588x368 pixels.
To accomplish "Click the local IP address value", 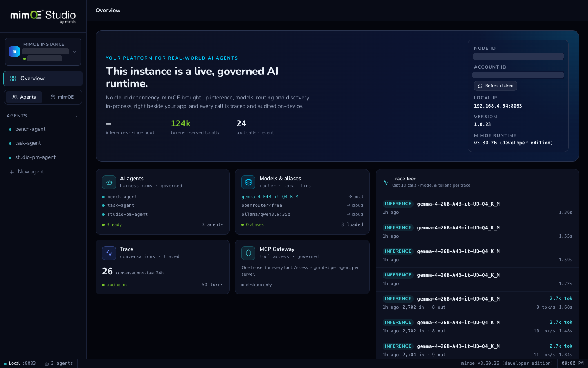I will [x=498, y=106].
